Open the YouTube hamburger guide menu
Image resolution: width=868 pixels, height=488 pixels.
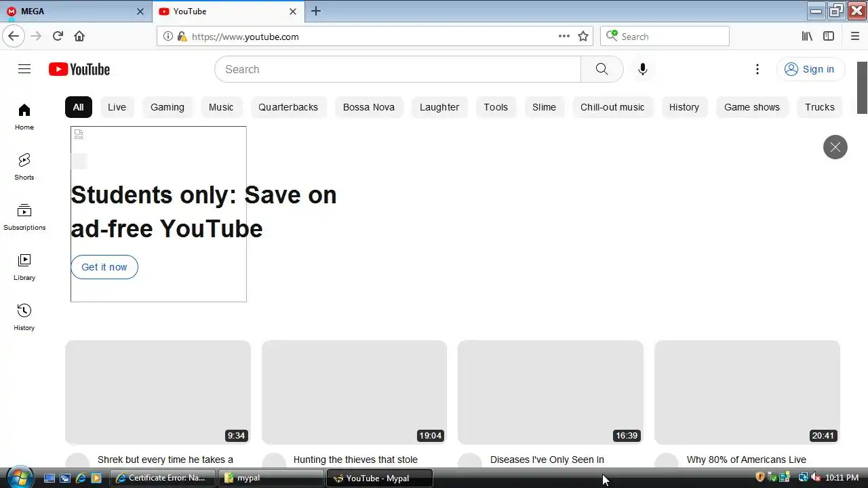tap(24, 69)
